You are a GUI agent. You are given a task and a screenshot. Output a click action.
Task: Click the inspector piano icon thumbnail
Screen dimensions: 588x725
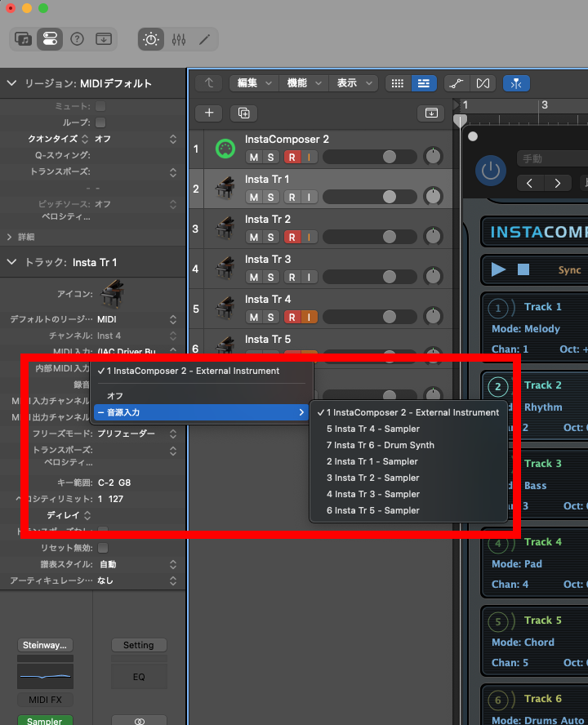click(113, 294)
